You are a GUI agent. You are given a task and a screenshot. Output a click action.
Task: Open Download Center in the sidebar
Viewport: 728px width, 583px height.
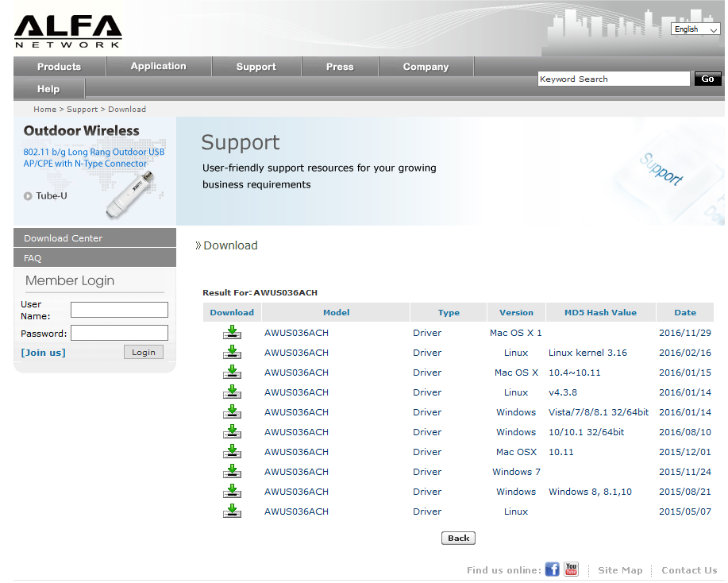click(x=94, y=237)
